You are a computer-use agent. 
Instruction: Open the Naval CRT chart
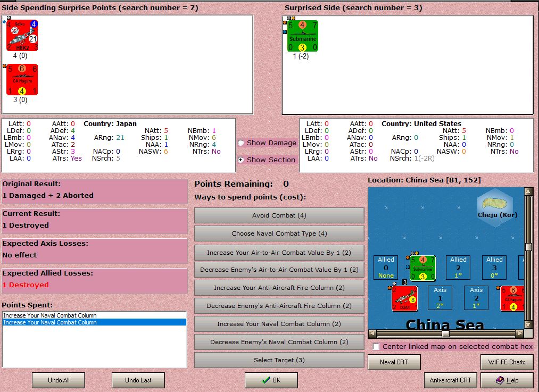(394, 362)
